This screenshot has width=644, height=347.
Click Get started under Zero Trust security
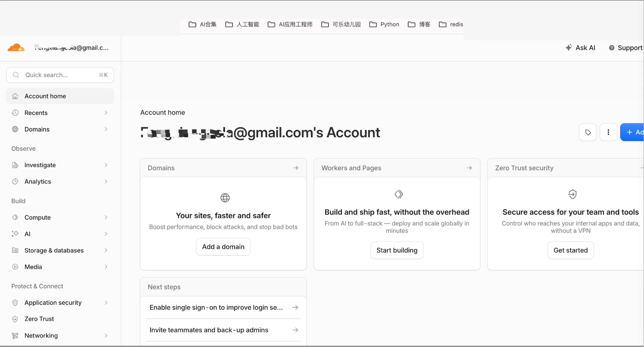coord(571,250)
